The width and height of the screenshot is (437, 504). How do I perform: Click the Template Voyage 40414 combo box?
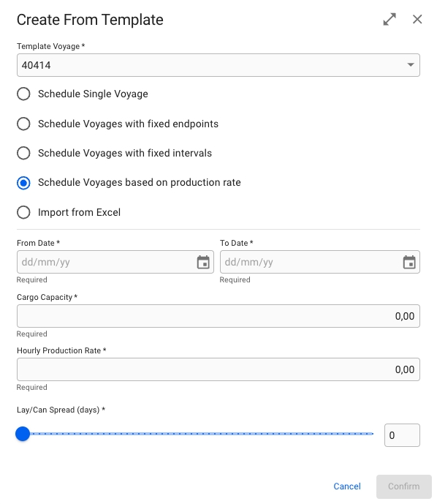pos(218,65)
